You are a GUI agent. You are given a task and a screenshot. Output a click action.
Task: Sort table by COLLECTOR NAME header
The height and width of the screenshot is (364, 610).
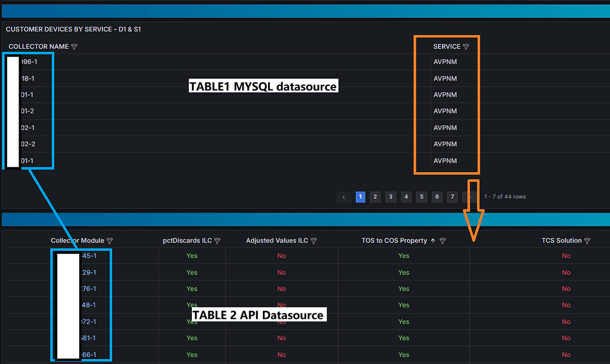click(x=37, y=46)
